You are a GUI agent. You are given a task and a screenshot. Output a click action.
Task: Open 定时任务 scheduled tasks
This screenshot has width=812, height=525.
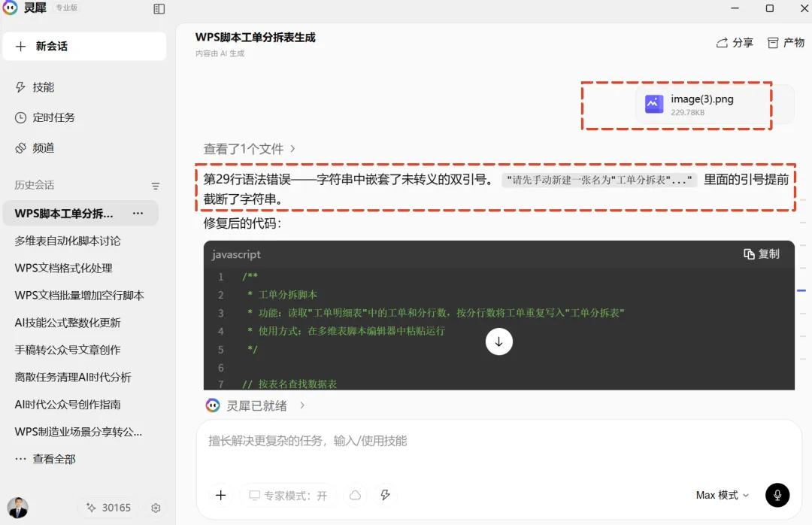45,117
